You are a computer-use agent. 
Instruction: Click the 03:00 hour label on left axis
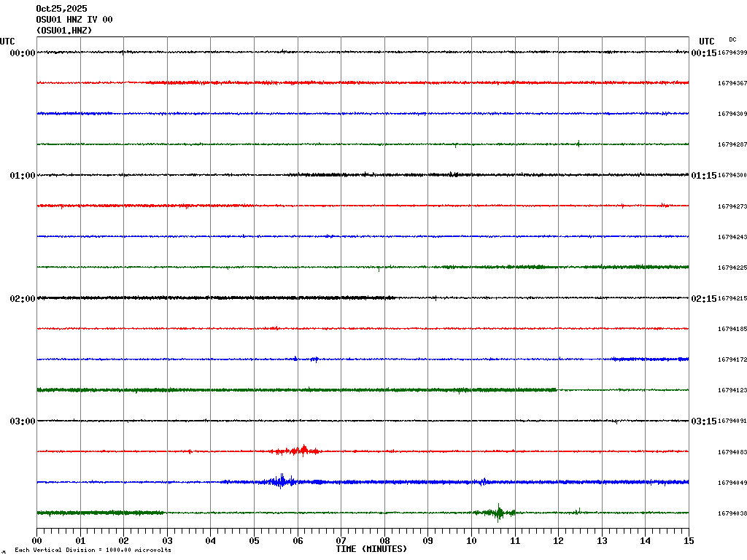pyautogui.click(x=23, y=421)
